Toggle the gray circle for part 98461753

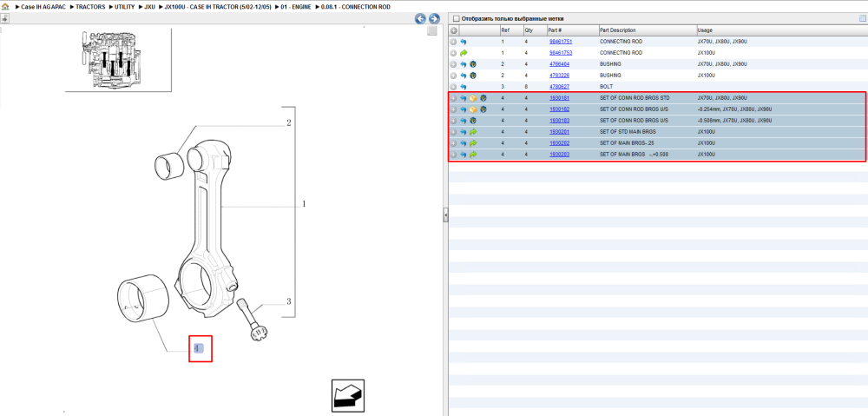point(453,53)
